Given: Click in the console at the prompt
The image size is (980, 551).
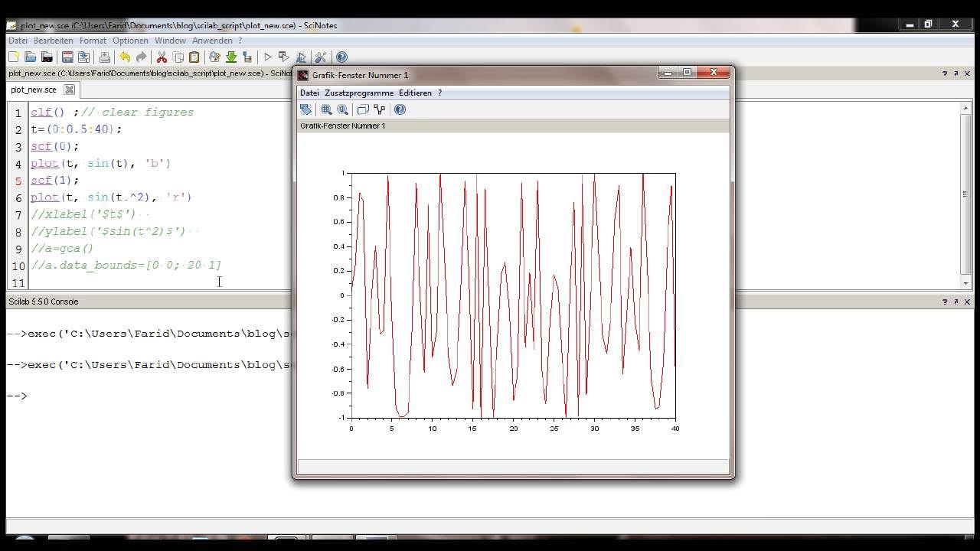Looking at the screenshot, I should [x=17, y=396].
